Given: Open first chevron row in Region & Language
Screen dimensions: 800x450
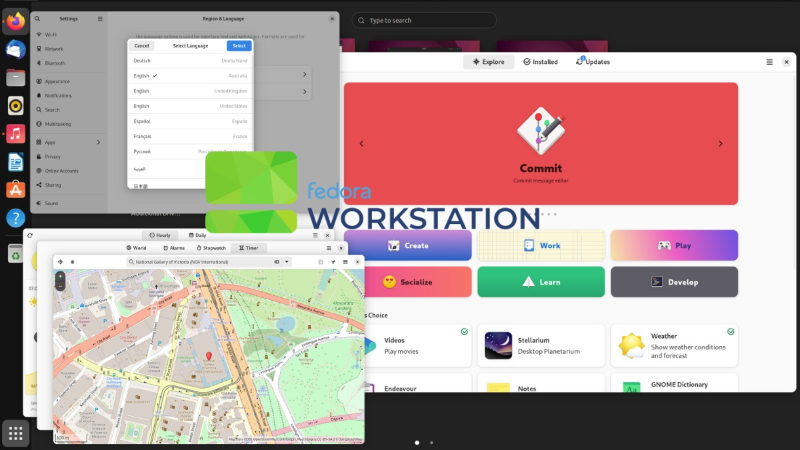Looking at the screenshot, I should pos(305,74).
